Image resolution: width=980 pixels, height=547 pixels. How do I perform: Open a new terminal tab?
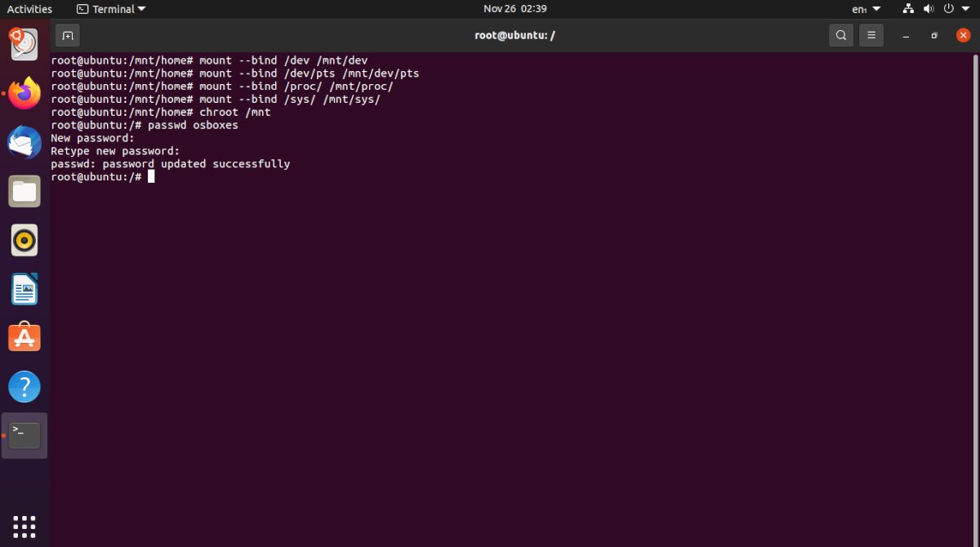pos(67,35)
